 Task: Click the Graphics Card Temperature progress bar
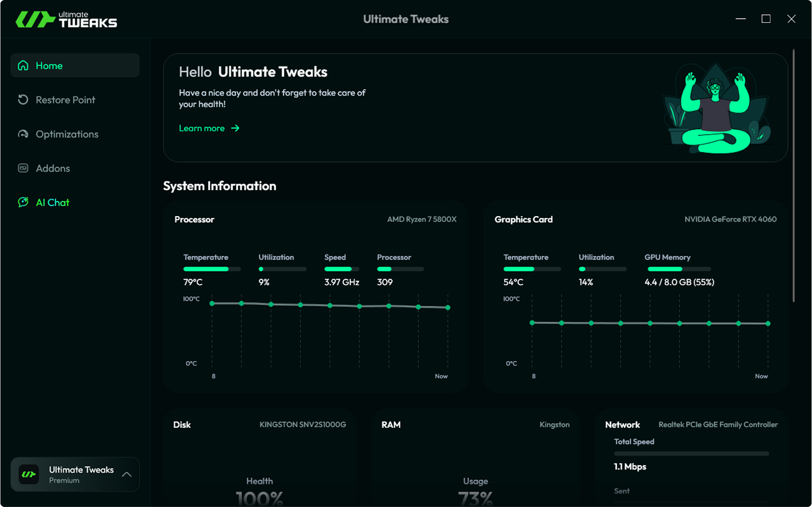[x=532, y=269]
